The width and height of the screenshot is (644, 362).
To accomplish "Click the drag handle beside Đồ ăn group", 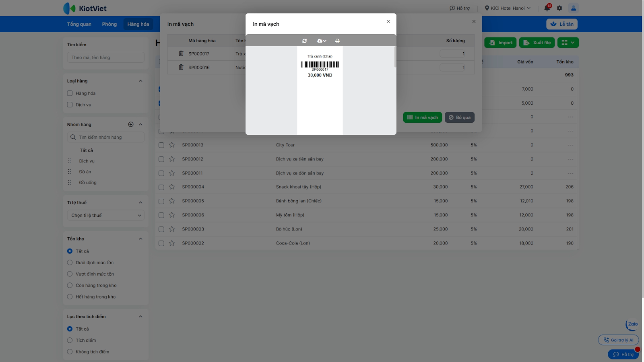I will tap(69, 172).
